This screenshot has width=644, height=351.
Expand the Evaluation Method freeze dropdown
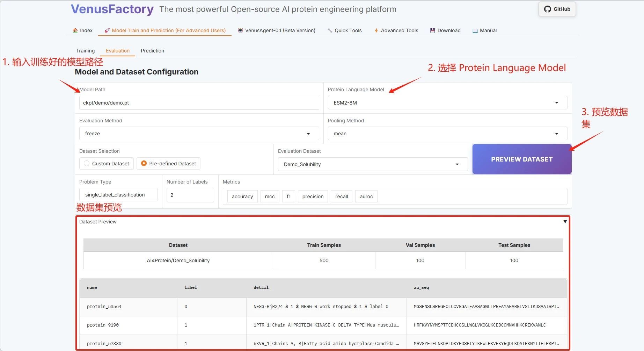click(199, 134)
